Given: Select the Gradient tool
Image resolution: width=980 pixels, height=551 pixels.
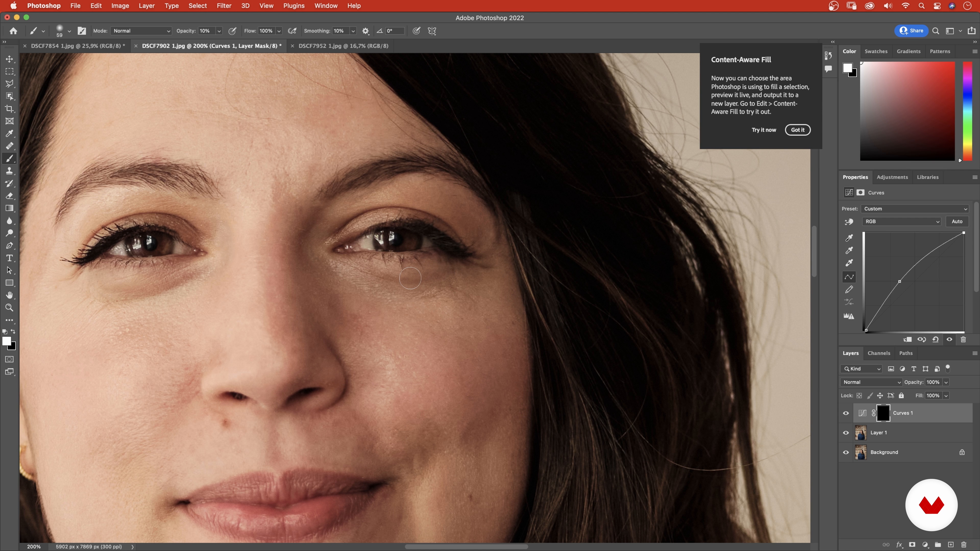Looking at the screenshot, I should click(x=9, y=208).
